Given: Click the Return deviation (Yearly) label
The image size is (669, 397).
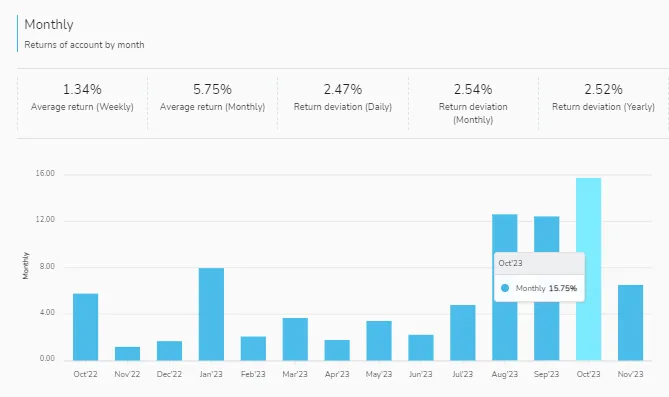Looking at the screenshot, I should [603, 107].
